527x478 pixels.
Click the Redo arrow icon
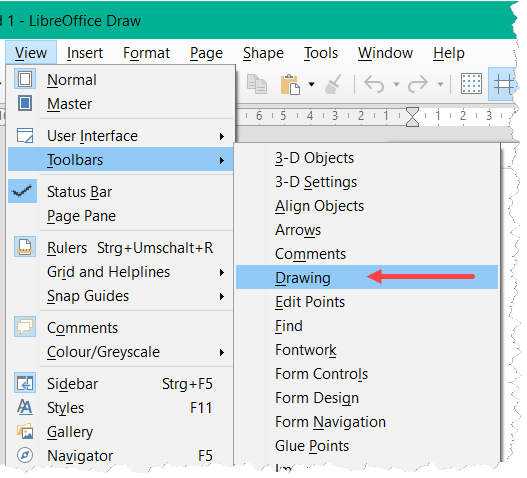pyautogui.click(x=418, y=84)
